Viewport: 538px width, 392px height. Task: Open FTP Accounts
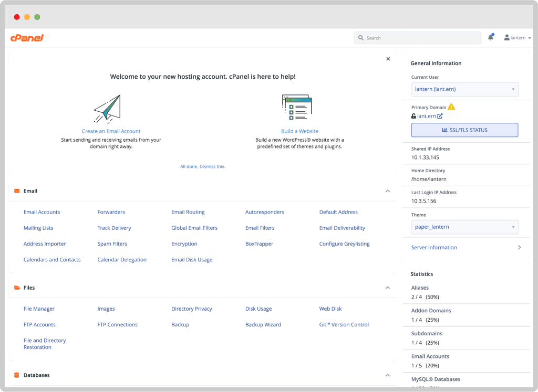point(39,324)
